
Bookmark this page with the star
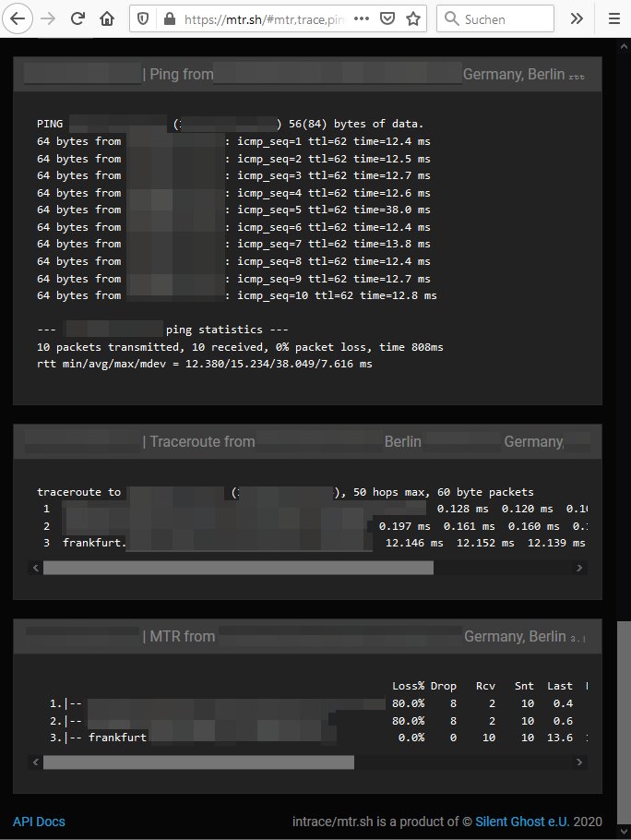413,18
